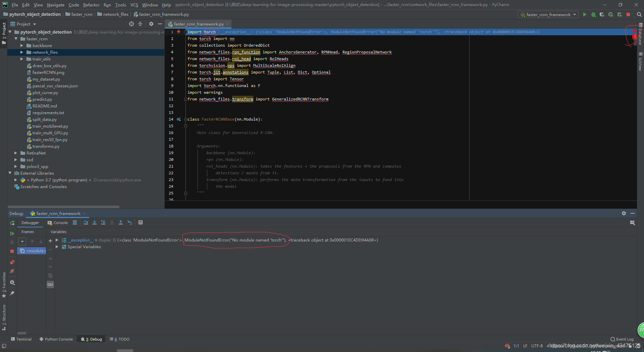Click the Concurrency Diagram run icon
Image resolution: width=644 pixels, height=352 pixels.
click(620, 14)
